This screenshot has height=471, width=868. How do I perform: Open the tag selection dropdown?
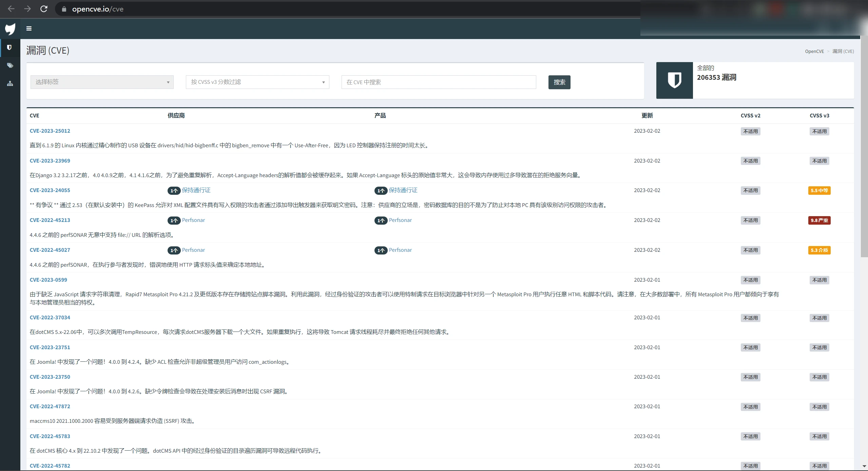(x=102, y=82)
